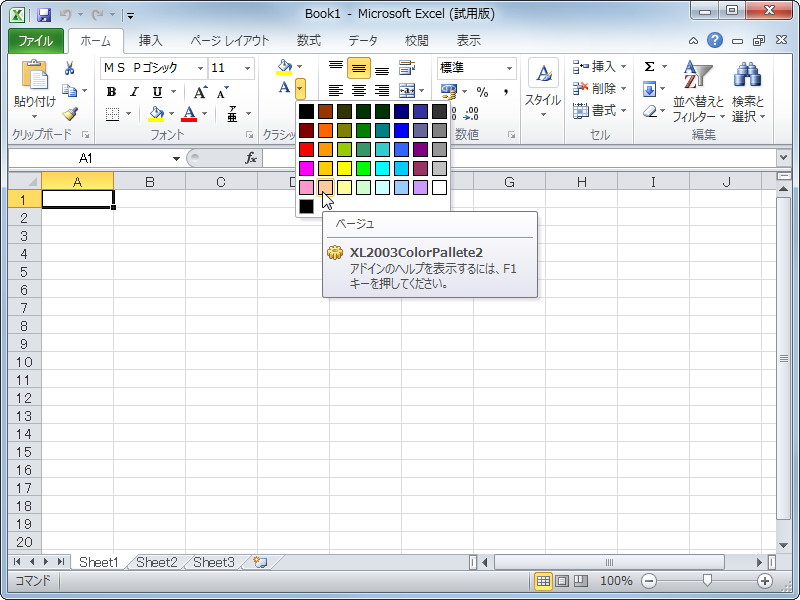Click the cell borders icon
Image resolution: width=800 pixels, height=600 pixels.
pyautogui.click(x=112, y=114)
